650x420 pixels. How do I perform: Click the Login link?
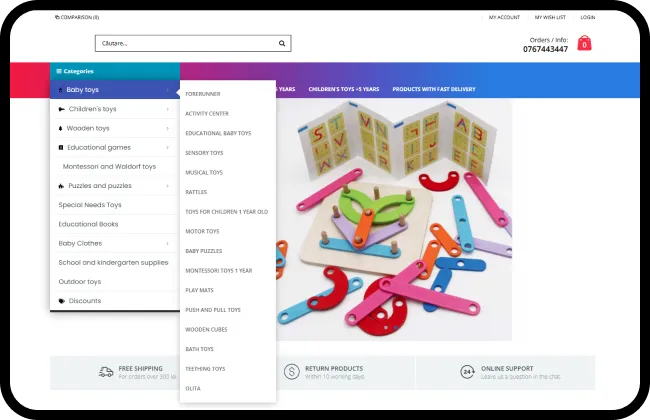(588, 17)
